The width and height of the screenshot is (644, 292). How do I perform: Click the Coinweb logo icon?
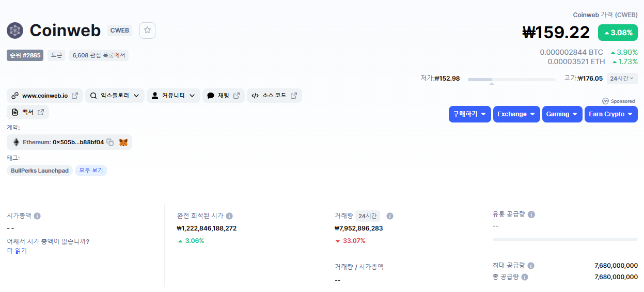coord(15,30)
